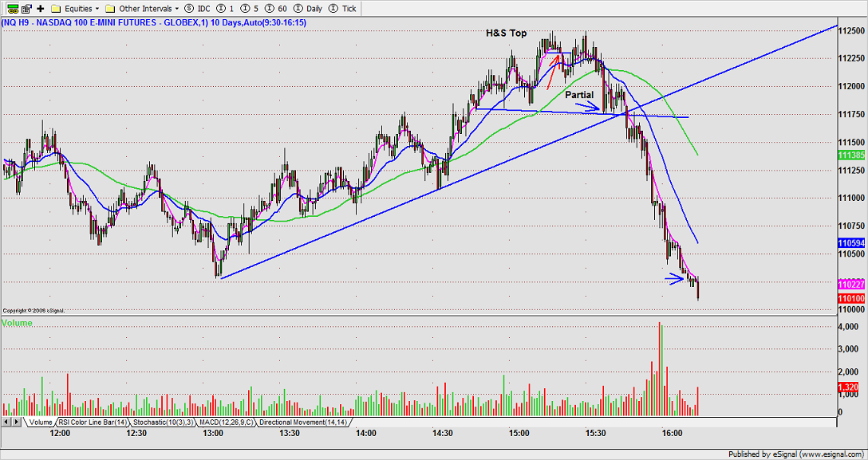Switch to the Stochastic(10(3),3) tab

coord(162,422)
